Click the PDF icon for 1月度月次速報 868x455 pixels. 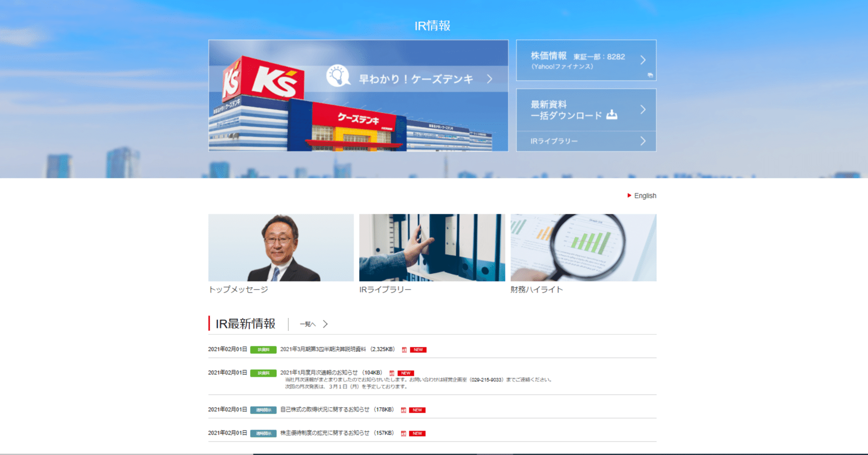(392, 373)
